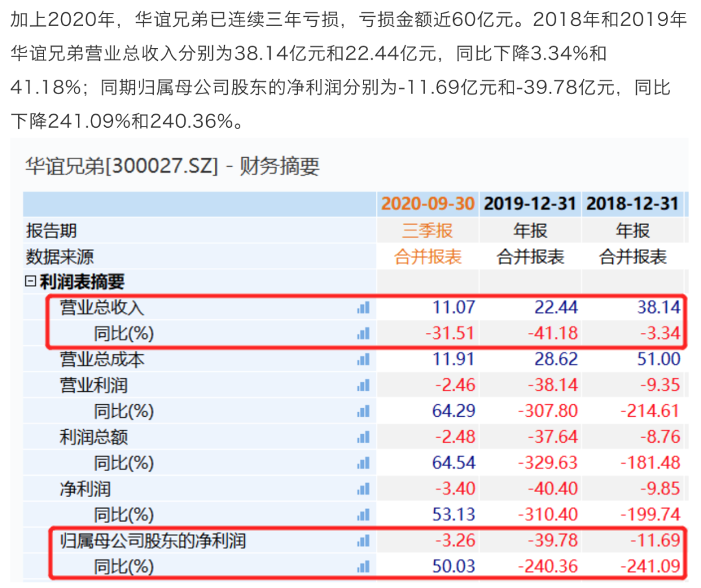The image size is (701, 588).
Task: Select the 营业利润 row label
Action: (94, 386)
